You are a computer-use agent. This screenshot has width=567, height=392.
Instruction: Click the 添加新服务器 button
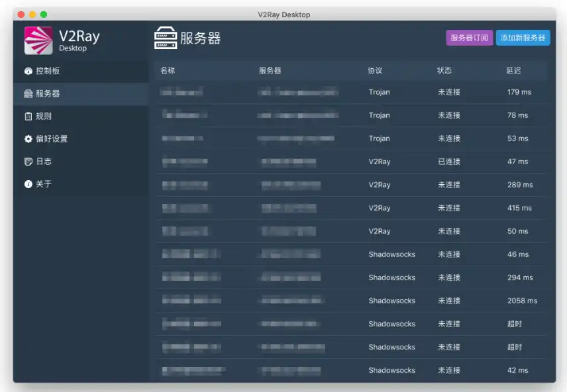[x=523, y=38]
